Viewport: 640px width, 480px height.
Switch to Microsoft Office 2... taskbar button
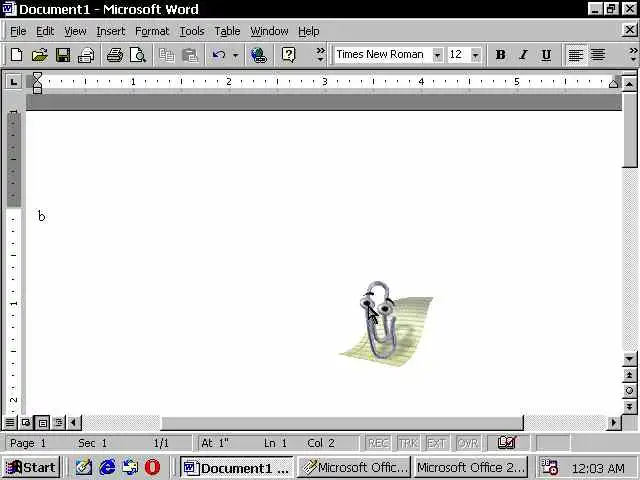coord(471,467)
